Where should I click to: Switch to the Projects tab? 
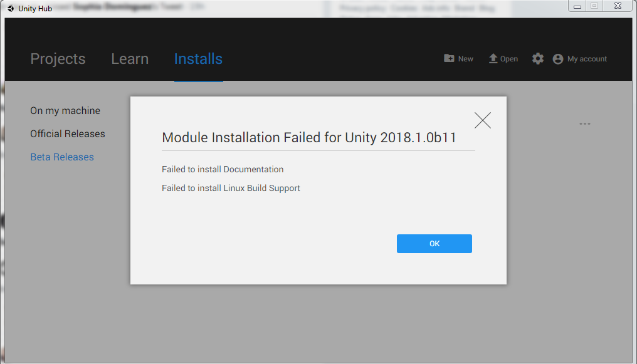tap(58, 59)
